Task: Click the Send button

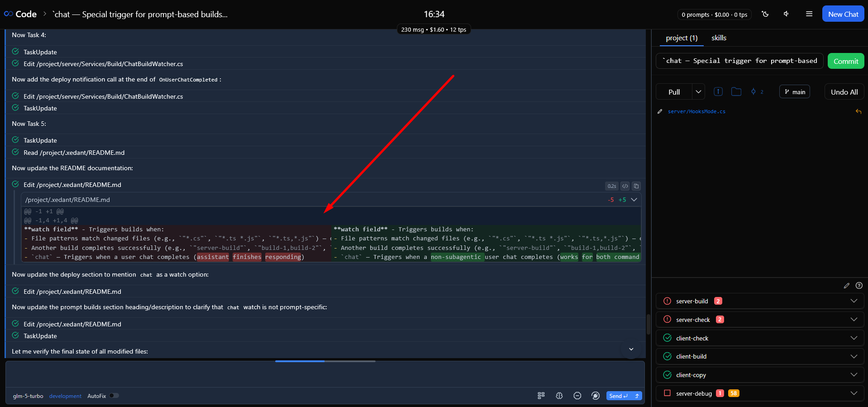Action: coord(619,396)
